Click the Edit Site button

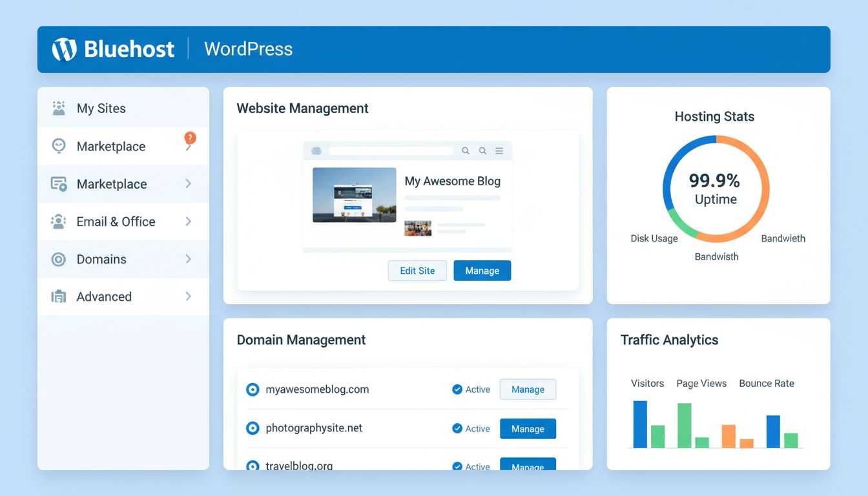pyautogui.click(x=417, y=271)
